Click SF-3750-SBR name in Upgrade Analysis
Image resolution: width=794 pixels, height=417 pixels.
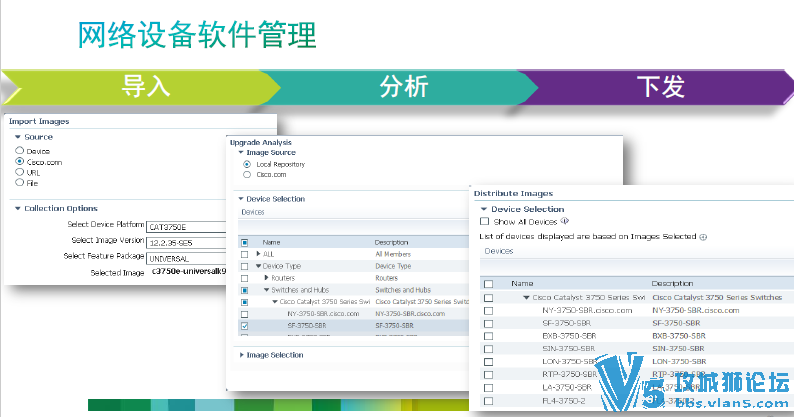307,326
